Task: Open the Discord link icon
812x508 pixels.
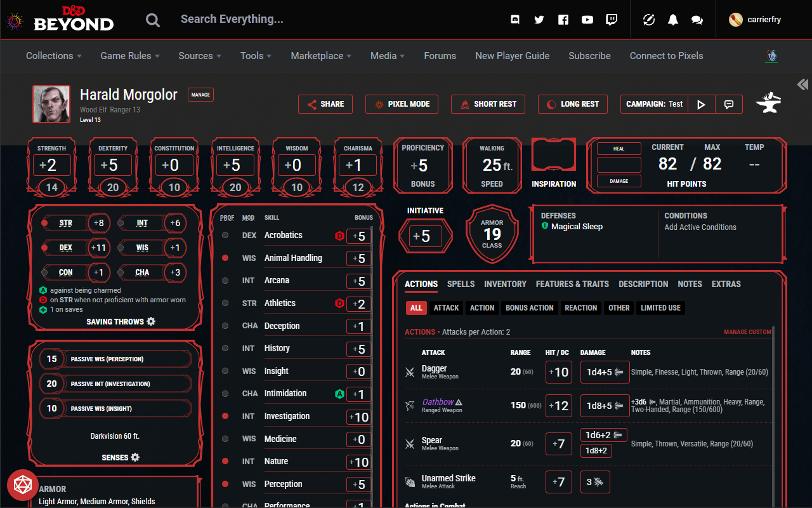Action: (x=515, y=20)
